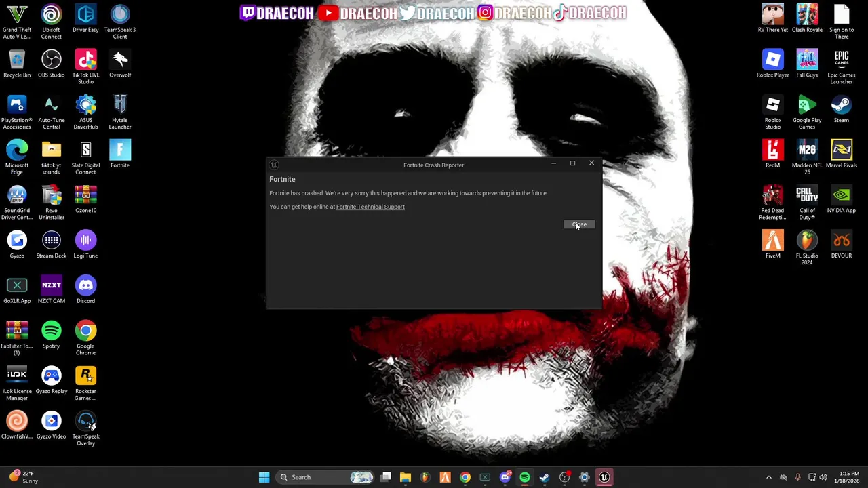Select the Slate Digital Connect desktop icon
This screenshot has height=488, width=868.
(85, 157)
